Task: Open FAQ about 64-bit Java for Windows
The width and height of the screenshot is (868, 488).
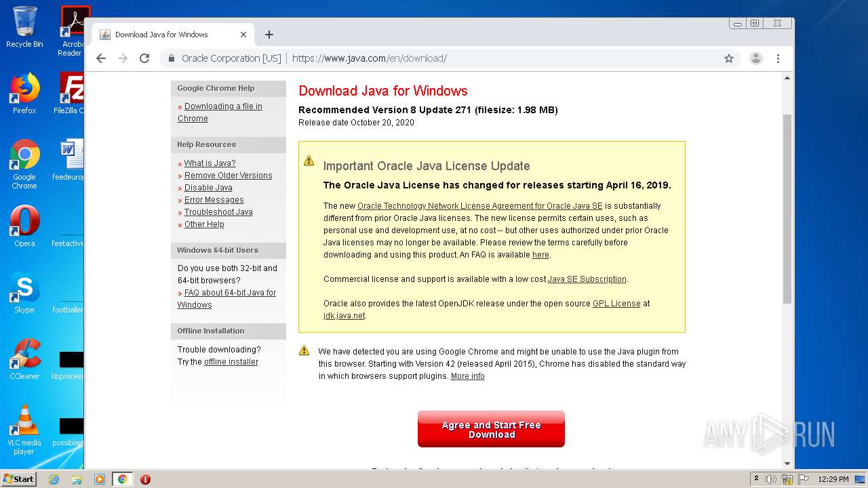Action: [x=226, y=299]
